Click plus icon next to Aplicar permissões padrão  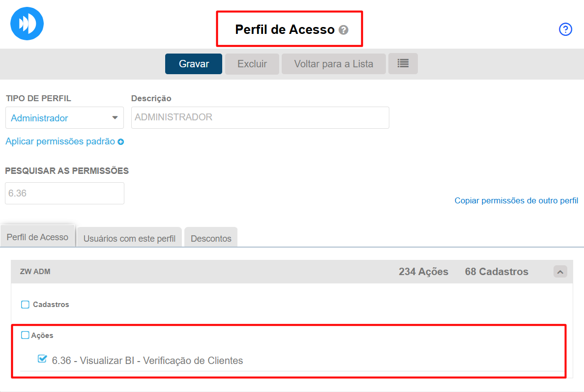120,142
